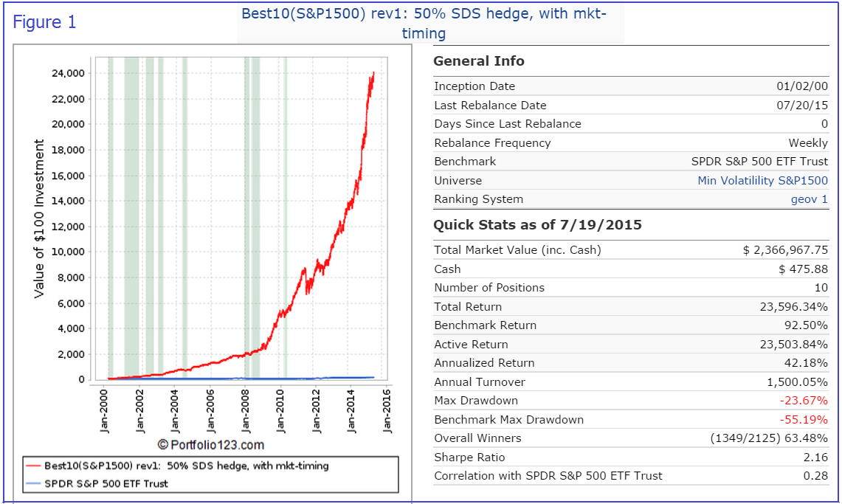
Task: Click the Figure 1 label
Action: tap(44, 22)
